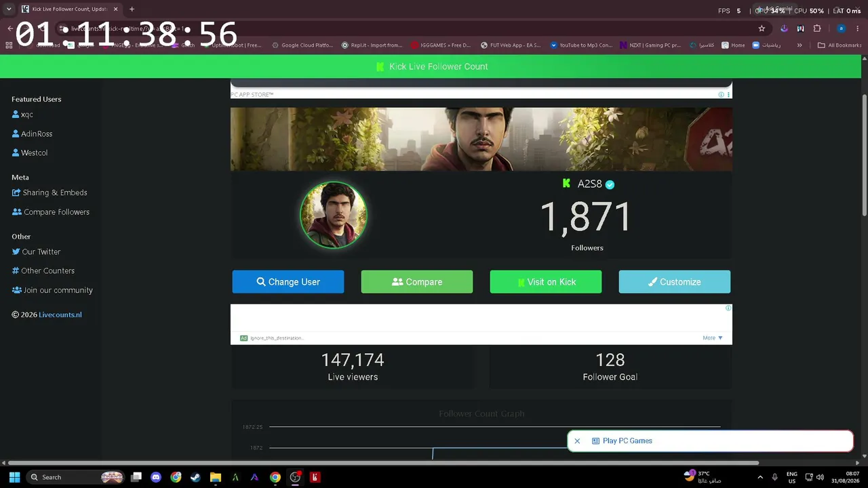This screenshot has height=488, width=868.
Task: Click the A2S8 channel banner image
Action: (x=481, y=139)
